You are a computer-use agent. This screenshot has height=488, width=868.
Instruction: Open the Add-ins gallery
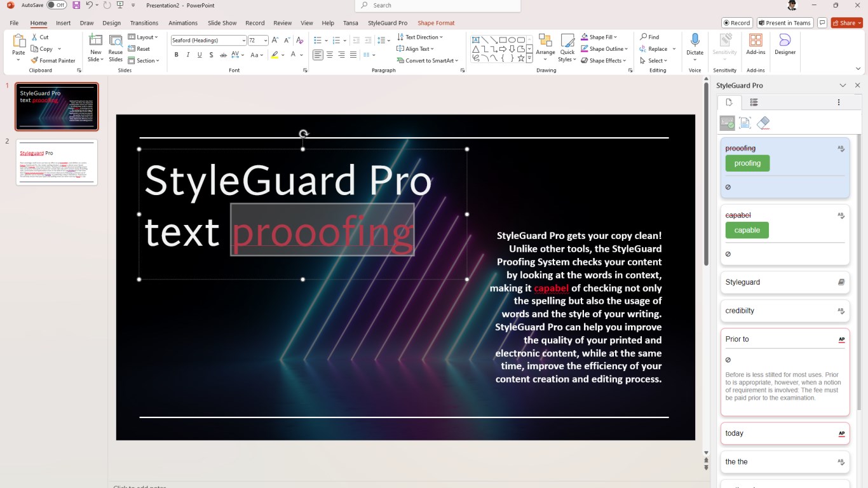pyautogui.click(x=756, y=46)
